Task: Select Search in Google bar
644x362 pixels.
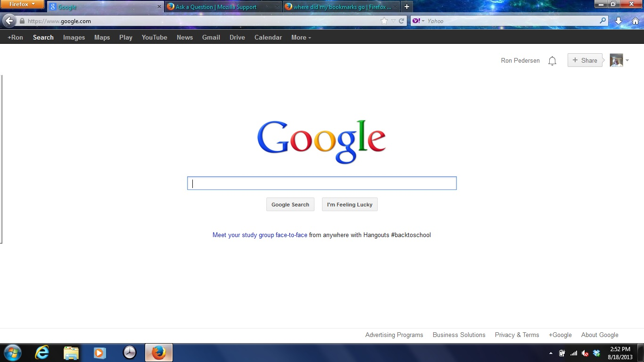Action: (43, 37)
